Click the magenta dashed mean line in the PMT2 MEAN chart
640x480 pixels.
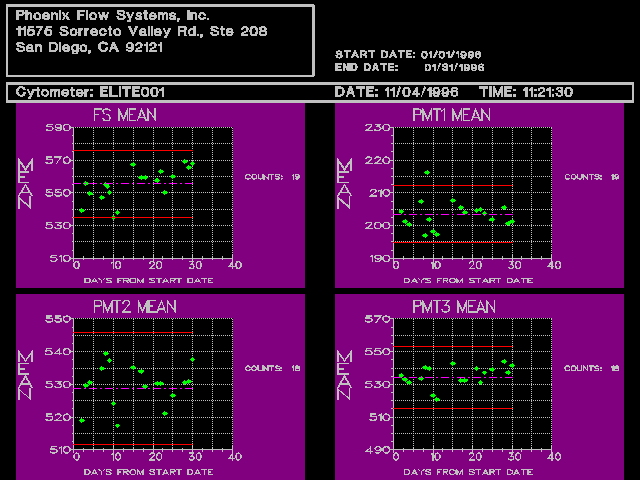point(133,388)
